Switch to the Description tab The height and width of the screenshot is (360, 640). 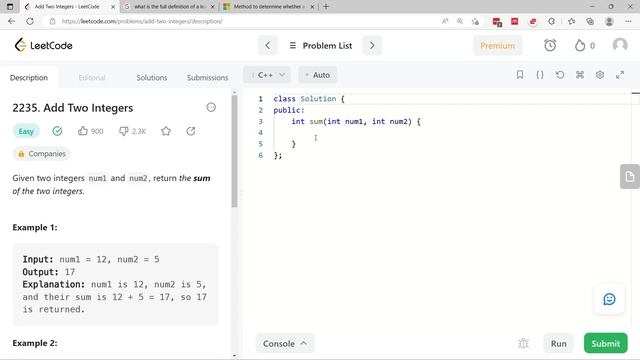pos(29,78)
